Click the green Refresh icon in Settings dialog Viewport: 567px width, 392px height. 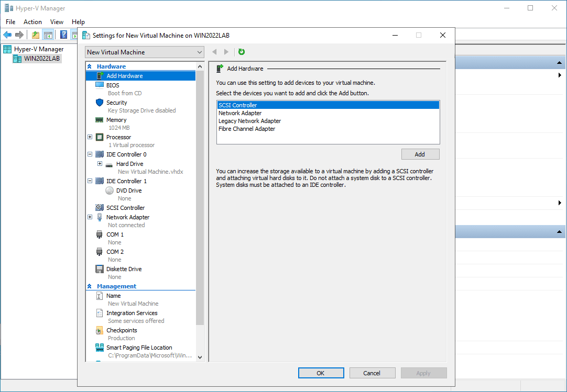[242, 52]
